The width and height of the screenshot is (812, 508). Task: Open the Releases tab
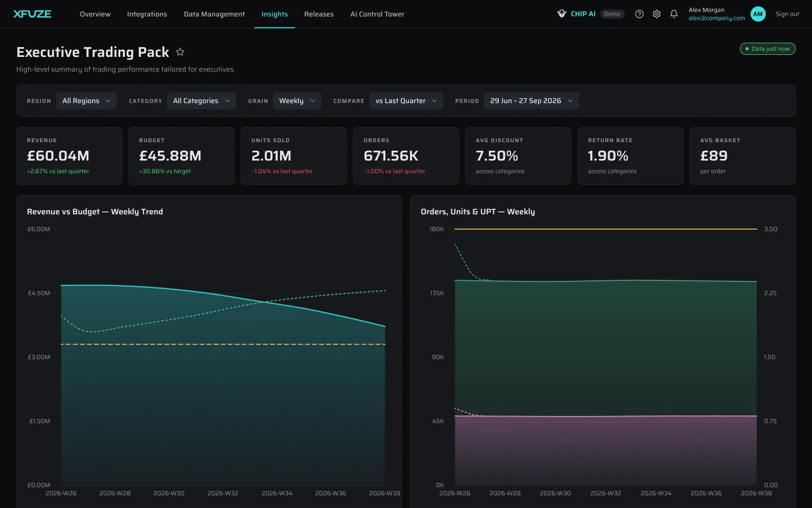(319, 14)
